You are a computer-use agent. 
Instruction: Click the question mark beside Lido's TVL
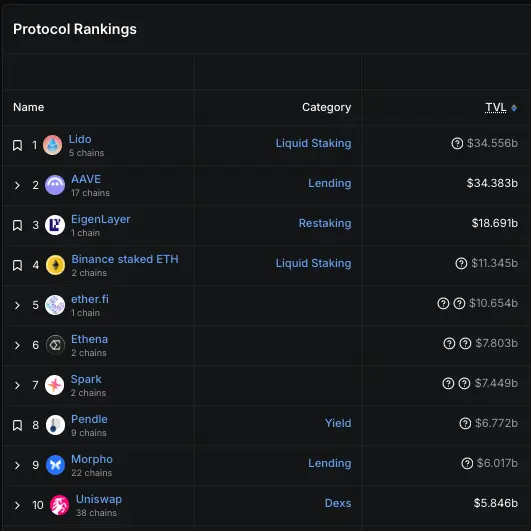click(457, 143)
